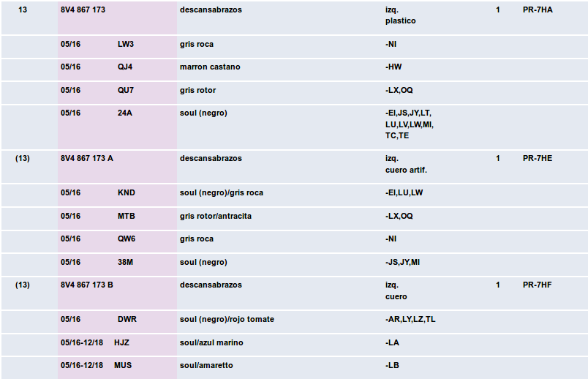
Task: Select part number 8V4 867 173 B
Action: coord(87,285)
